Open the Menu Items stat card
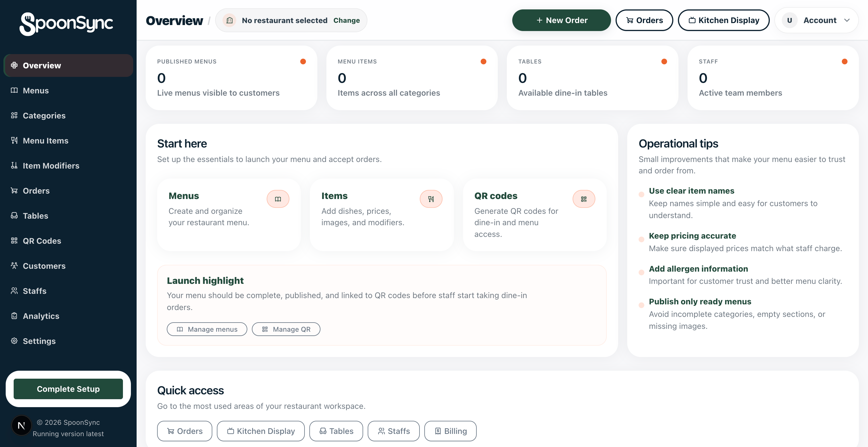The width and height of the screenshot is (868, 447). [412, 78]
